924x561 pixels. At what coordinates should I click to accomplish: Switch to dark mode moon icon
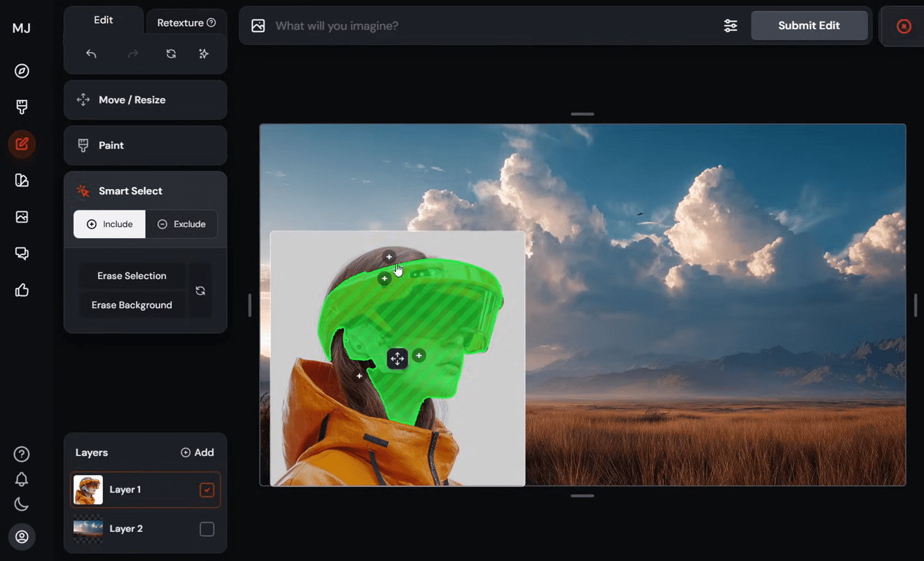click(22, 504)
